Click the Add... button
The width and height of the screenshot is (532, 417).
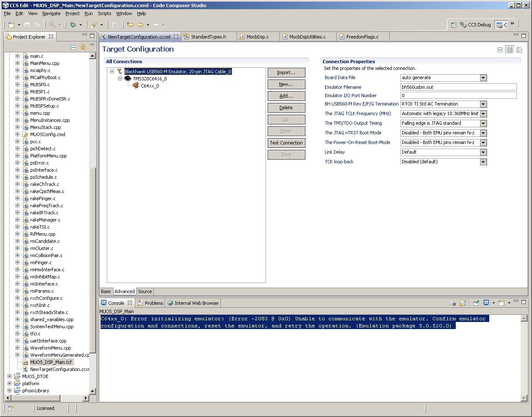coord(286,96)
